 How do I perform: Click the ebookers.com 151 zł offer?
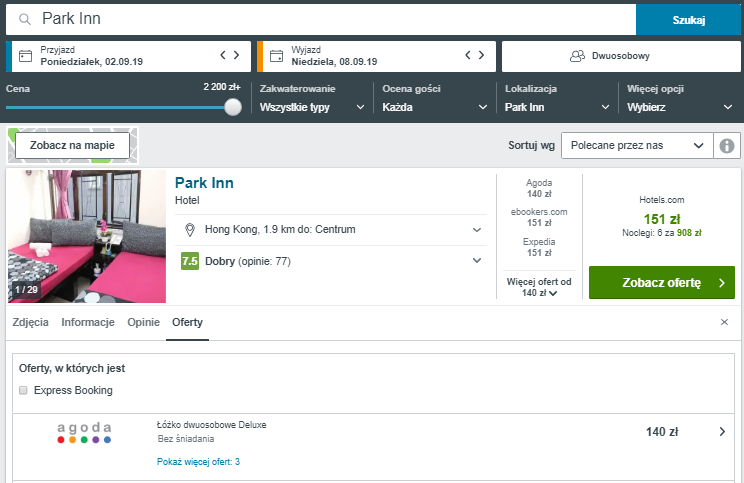539,217
